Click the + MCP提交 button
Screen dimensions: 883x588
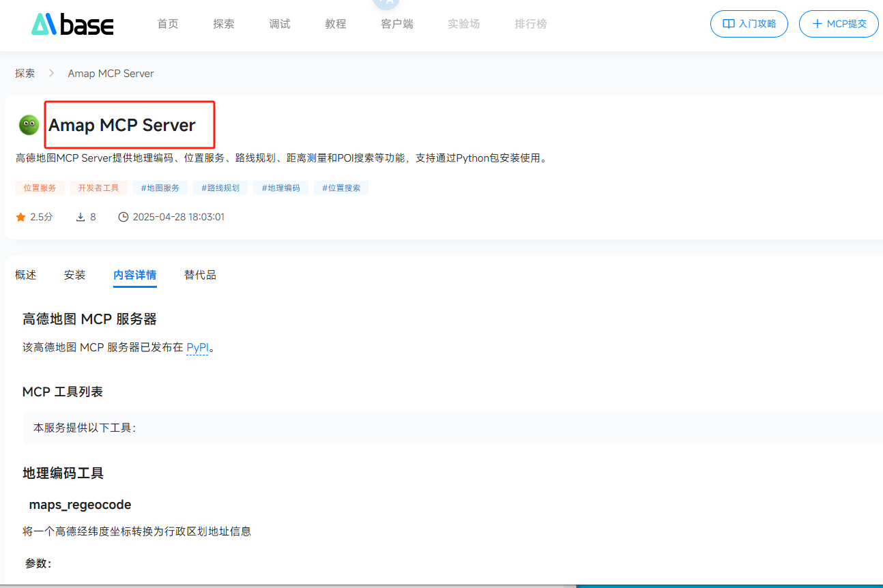[839, 24]
